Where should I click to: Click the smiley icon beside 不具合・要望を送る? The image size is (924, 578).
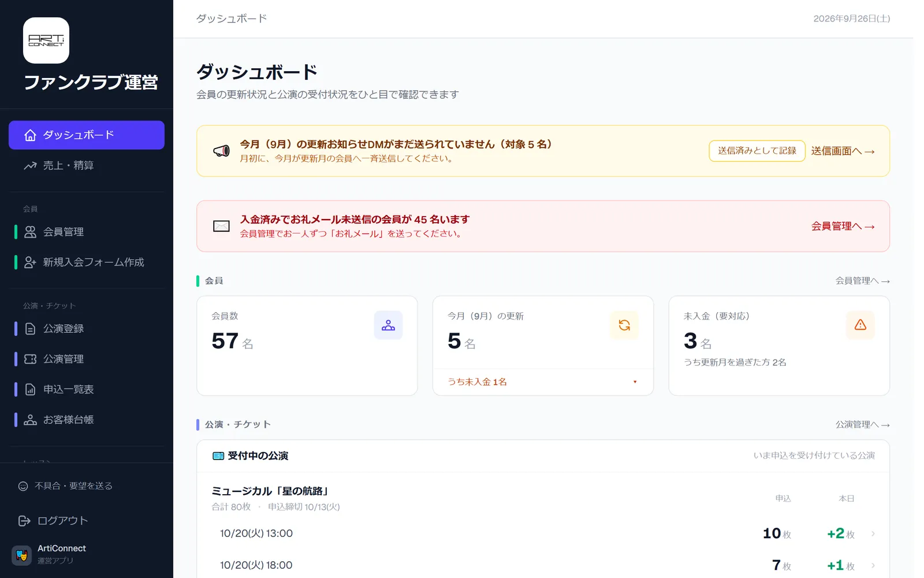(23, 486)
